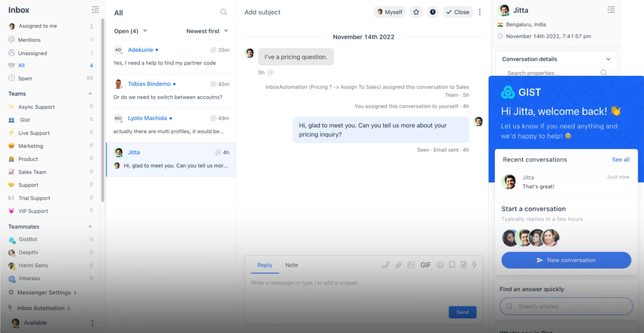Viewport: 644px width, 333px height.
Task: Open the three-dot conversation options menu
Action: (479, 12)
